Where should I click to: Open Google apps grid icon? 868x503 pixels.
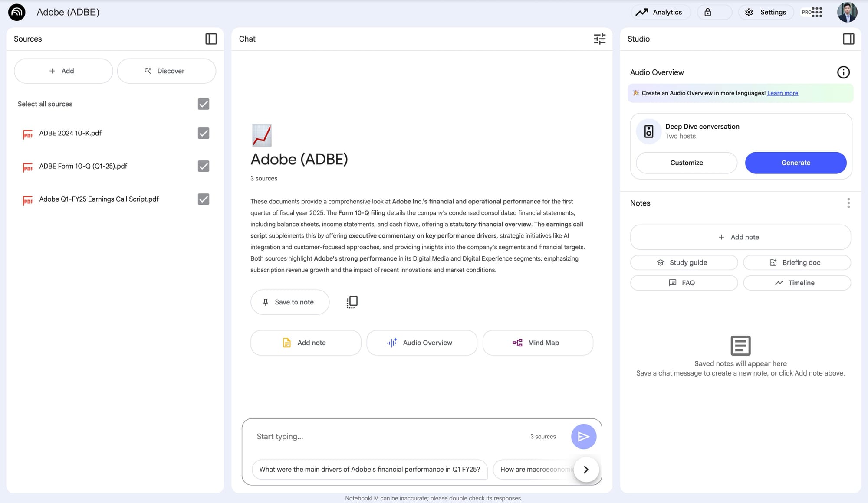pyautogui.click(x=817, y=12)
